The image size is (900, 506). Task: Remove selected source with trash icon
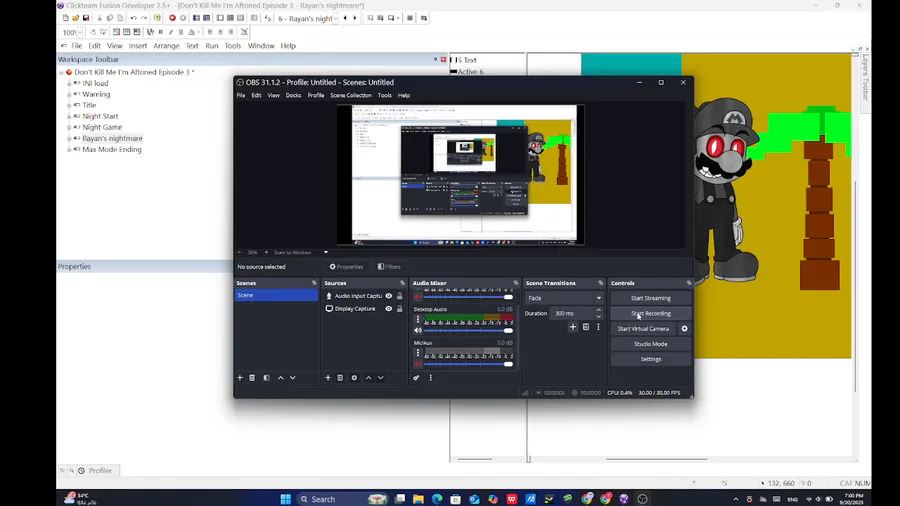340,377
